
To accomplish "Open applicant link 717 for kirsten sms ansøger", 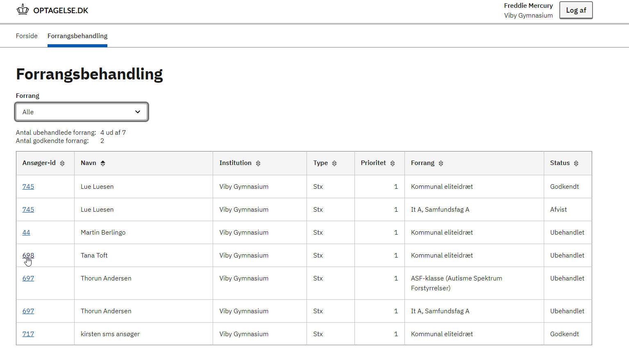I will (28, 334).
